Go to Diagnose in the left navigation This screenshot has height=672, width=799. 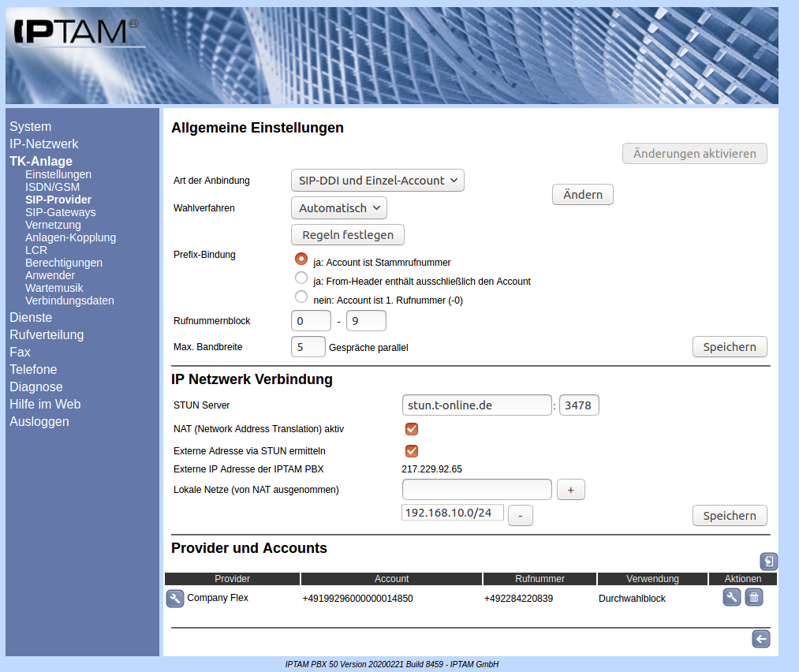coord(35,386)
